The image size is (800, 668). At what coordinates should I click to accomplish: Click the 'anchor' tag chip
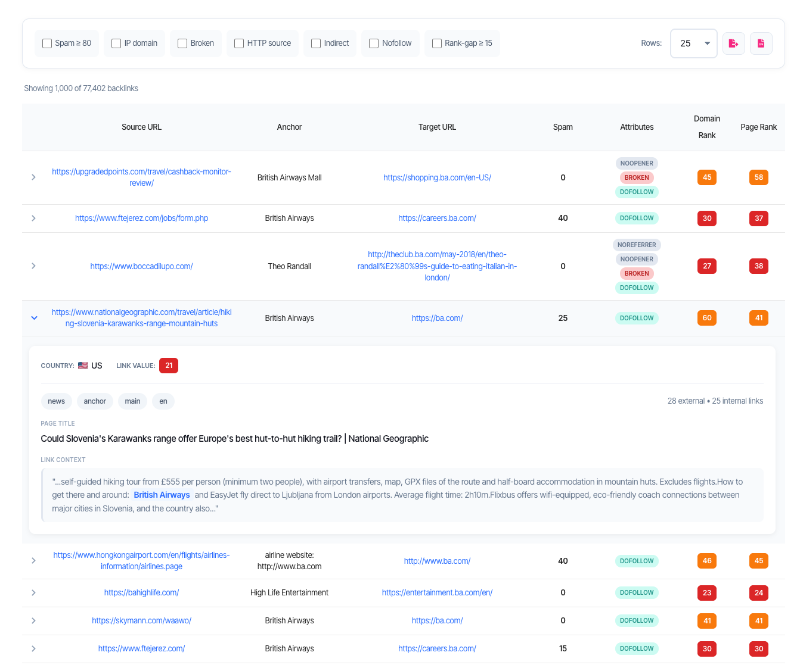pyautogui.click(x=95, y=401)
